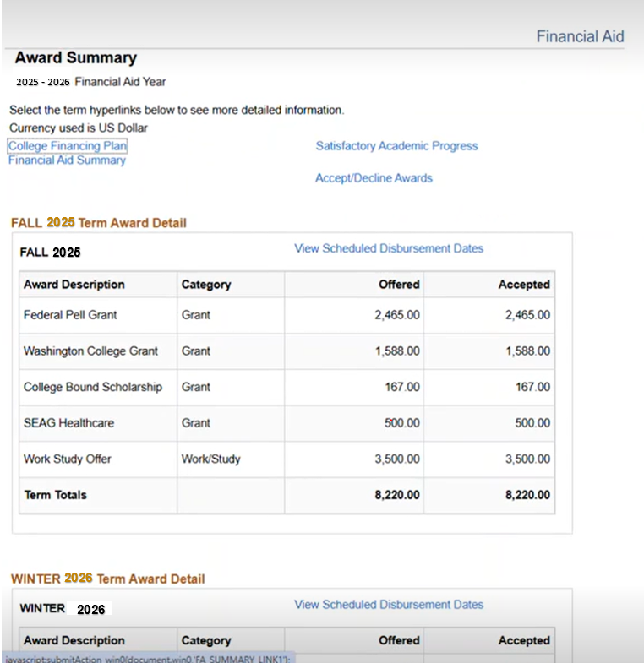Click the Accept/Decline Awards link
The image size is (644, 663).
374,178
